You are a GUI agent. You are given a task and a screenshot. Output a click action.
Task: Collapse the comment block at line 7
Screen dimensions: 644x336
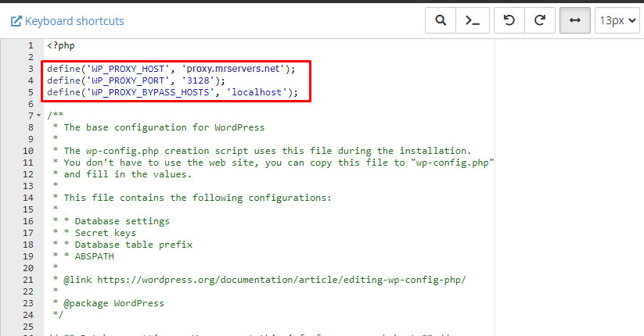click(39, 116)
